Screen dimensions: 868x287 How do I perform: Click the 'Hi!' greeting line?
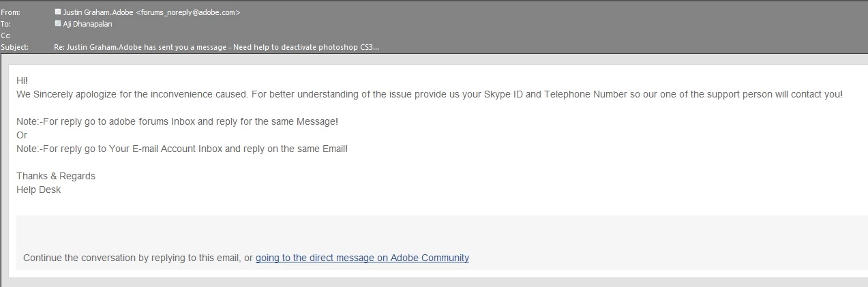click(x=22, y=80)
